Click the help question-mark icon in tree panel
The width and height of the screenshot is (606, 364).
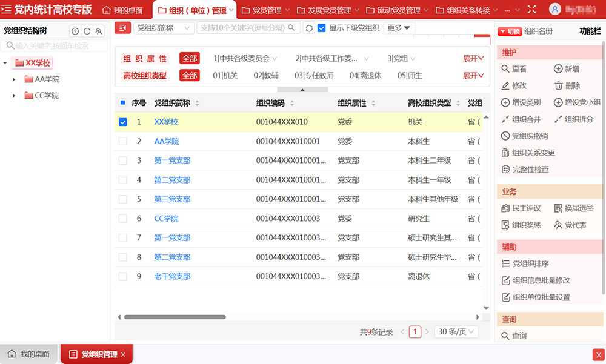75,31
